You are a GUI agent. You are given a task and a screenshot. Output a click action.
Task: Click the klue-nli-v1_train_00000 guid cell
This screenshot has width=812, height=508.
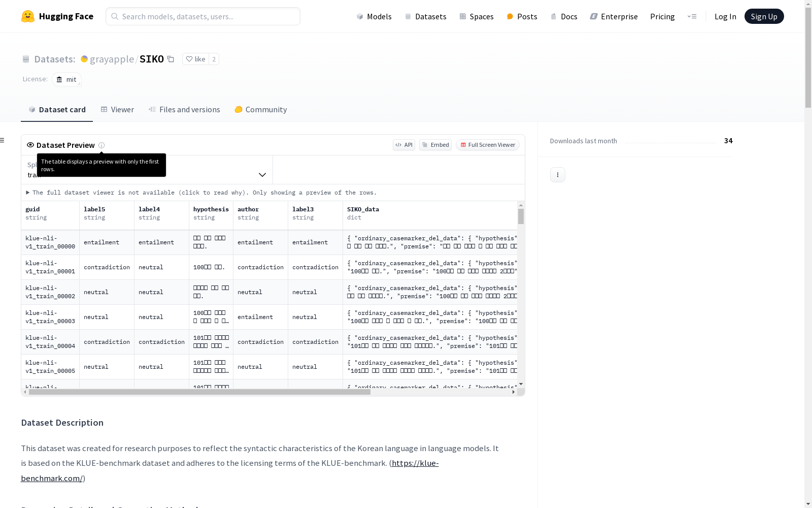(x=50, y=242)
